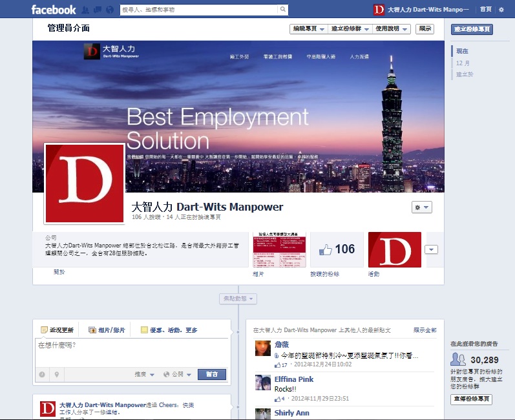Screen dimensions: 515x420
Task: Click the 宣傳粉絲專頁 button
Action: pyautogui.click(x=471, y=399)
